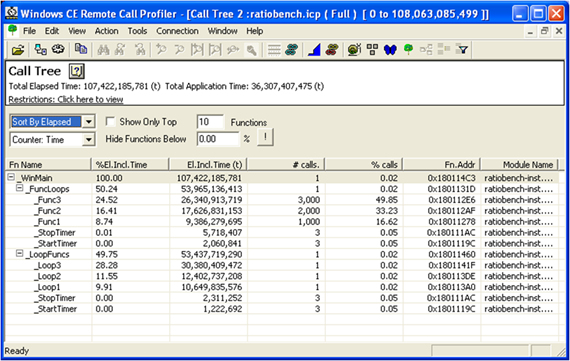Screen dimensions: 570x361
Task: Open the Edit menu
Action: 52,31
